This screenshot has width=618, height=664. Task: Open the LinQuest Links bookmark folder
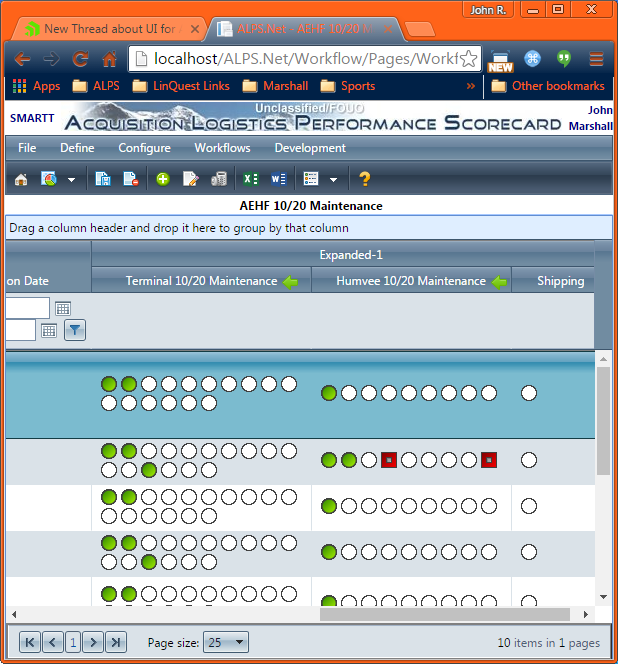[x=181, y=86]
